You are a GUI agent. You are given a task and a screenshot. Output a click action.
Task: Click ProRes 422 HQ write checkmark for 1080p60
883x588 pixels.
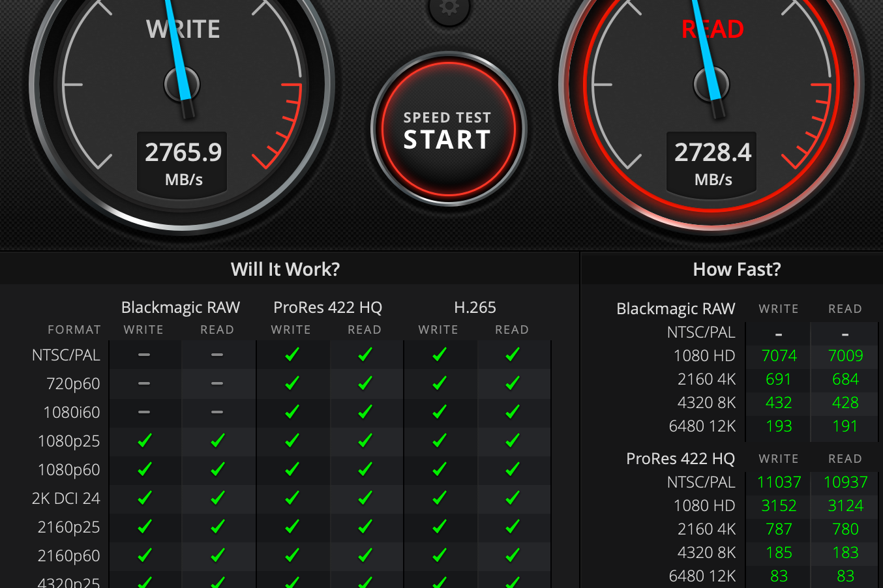292,469
